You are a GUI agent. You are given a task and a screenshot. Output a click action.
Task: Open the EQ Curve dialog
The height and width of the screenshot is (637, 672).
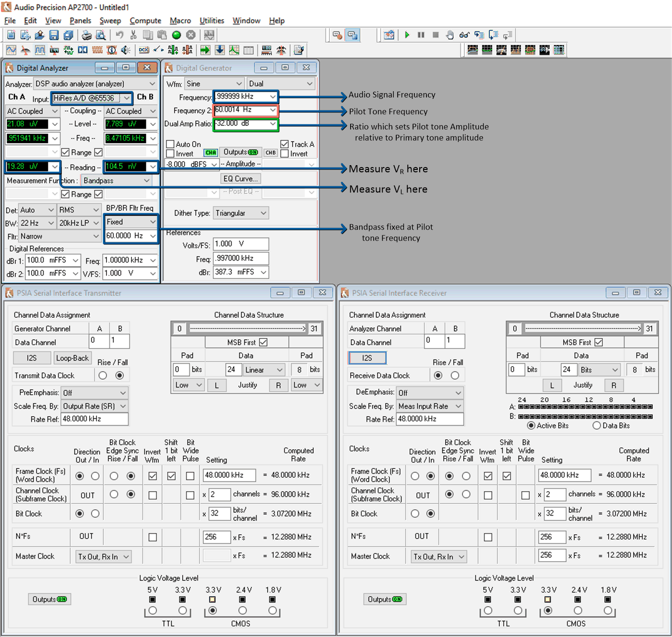pyautogui.click(x=240, y=178)
